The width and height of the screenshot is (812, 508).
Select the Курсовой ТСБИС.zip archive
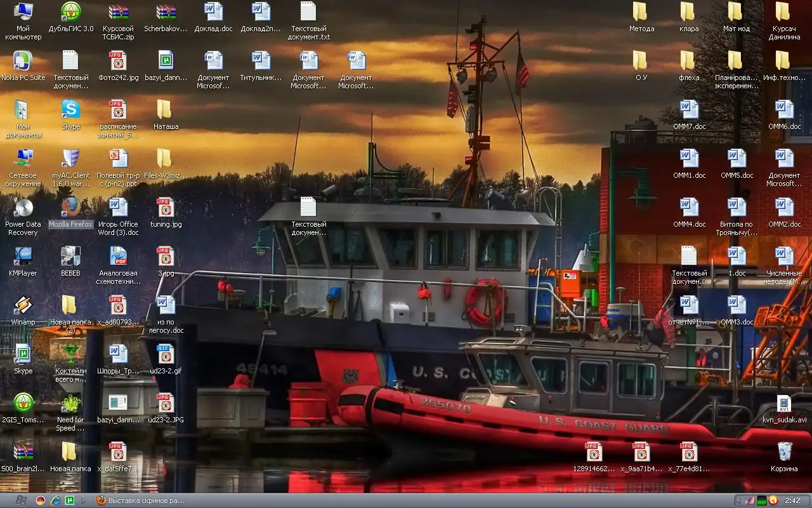[x=118, y=13]
